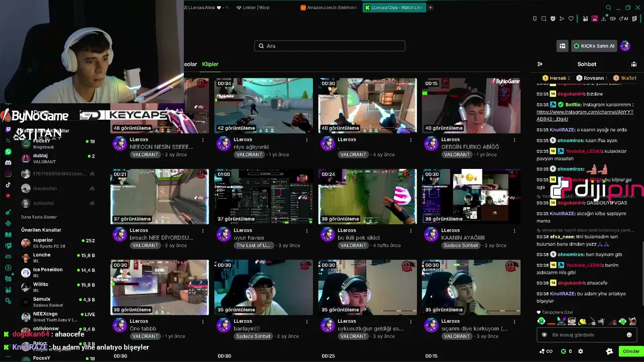The width and height of the screenshot is (644, 362).
Task: Click the 'Rovsann' top gifter badge
Action: tap(591, 78)
